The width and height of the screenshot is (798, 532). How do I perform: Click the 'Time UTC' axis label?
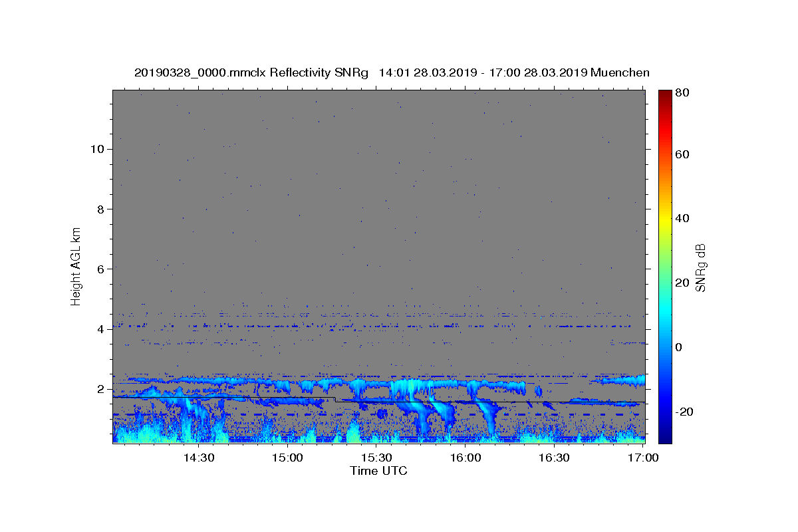click(378, 471)
